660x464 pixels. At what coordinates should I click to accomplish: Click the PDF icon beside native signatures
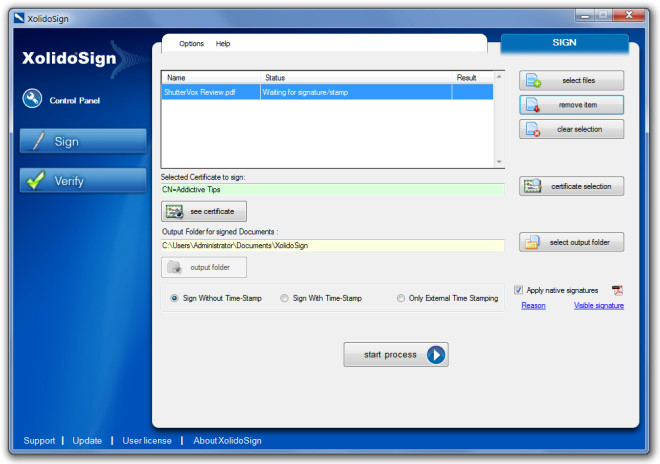tap(617, 290)
